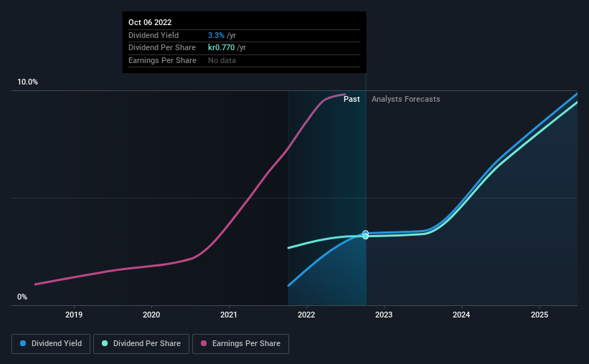Select the 2023 x-axis label

point(384,315)
